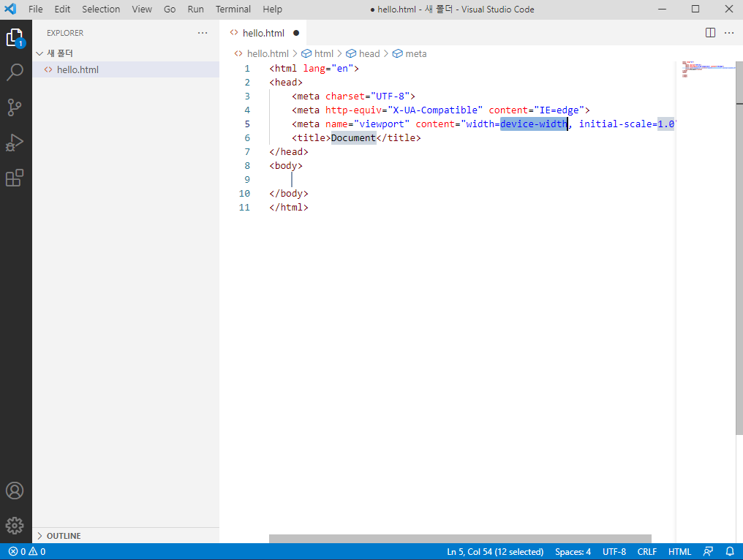The height and width of the screenshot is (560, 743).
Task: Open the Go menu
Action: point(170,9)
